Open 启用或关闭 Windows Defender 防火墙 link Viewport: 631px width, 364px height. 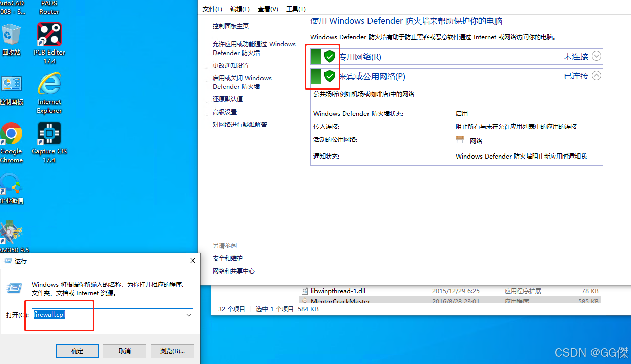tap(242, 82)
